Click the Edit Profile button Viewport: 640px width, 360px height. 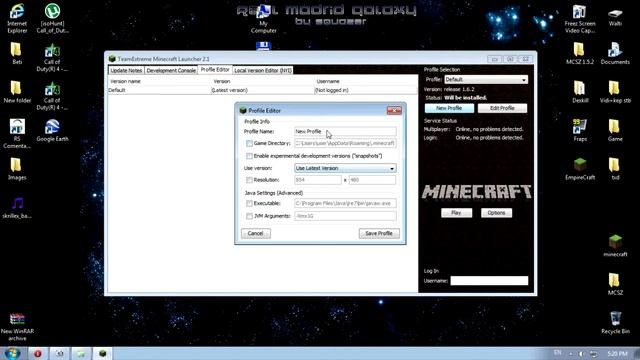tap(502, 108)
